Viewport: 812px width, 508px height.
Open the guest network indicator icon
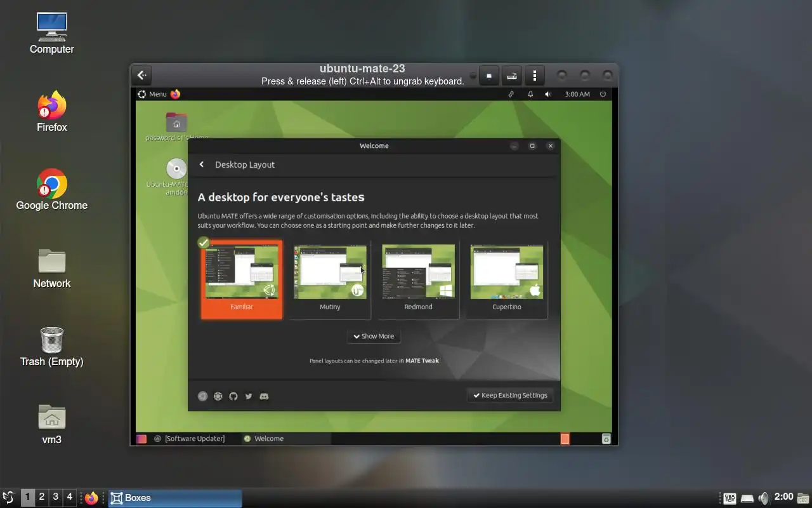pyautogui.click(x=511, y=94)
